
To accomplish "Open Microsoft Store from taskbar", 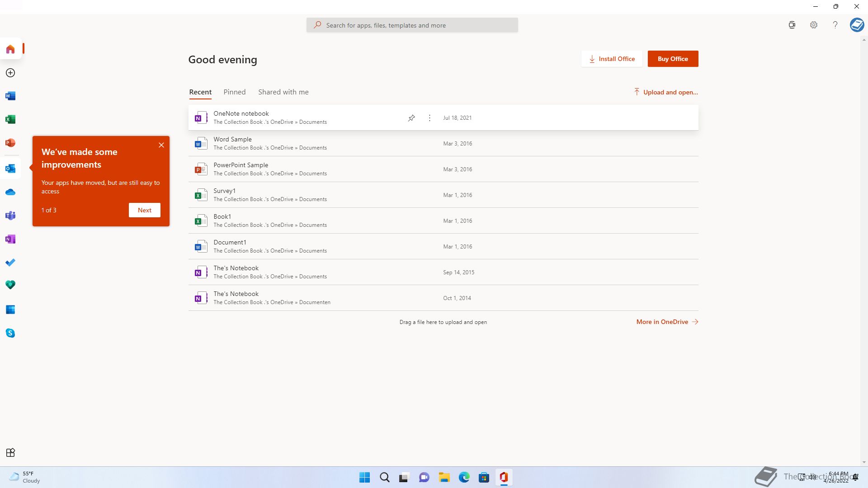I will pyautogui.click(x=484, y=477).
